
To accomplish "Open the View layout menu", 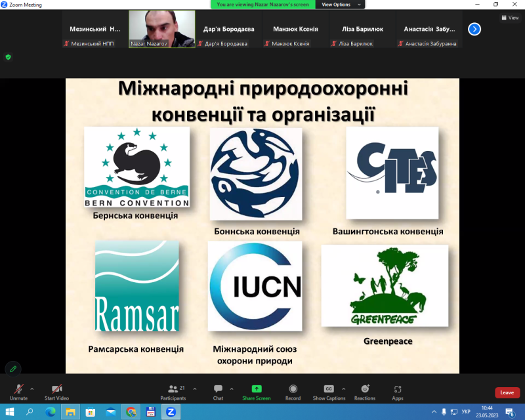I will pos(510,18).
